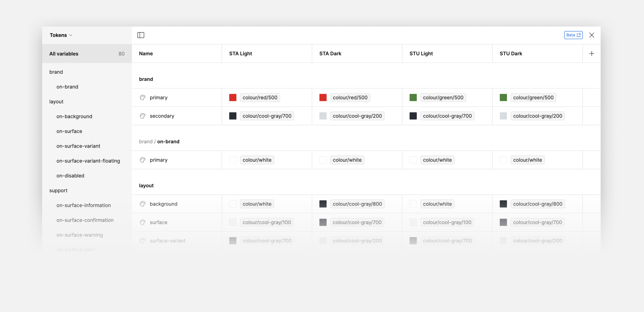Click palette icon beside brand primary row
The height and width of the screenshot is (312, 644).
coord(142,97)
